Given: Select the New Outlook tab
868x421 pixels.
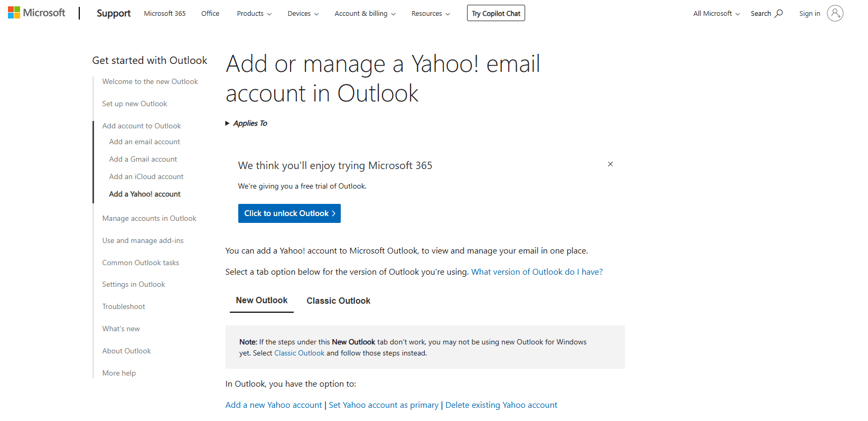Looking at the screenshot, I should coord(262,301).
